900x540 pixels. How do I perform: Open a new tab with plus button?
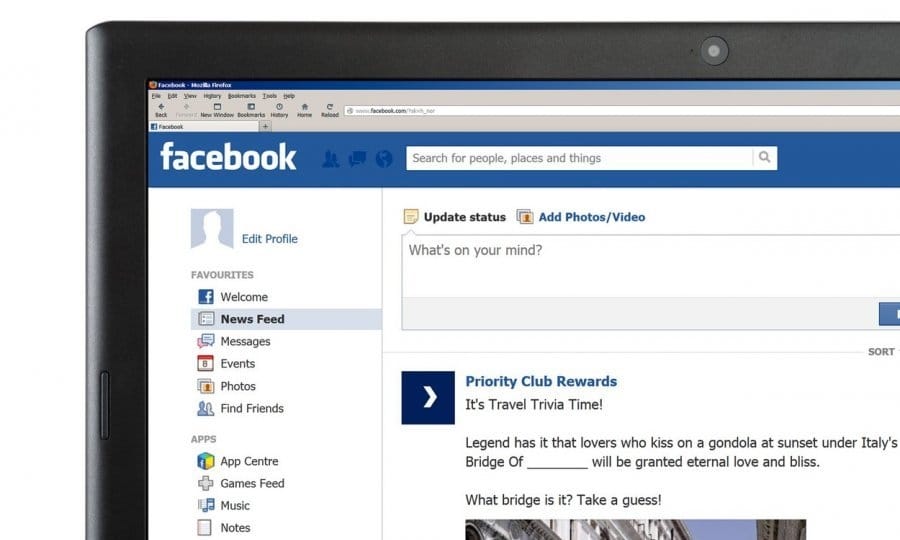pyautogui.click(x=265, y=127)
